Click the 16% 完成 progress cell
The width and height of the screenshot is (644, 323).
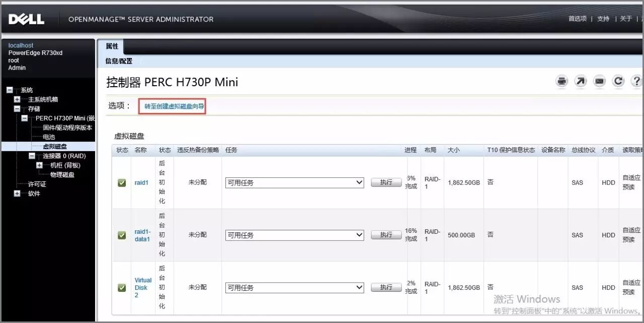(411, 235)
